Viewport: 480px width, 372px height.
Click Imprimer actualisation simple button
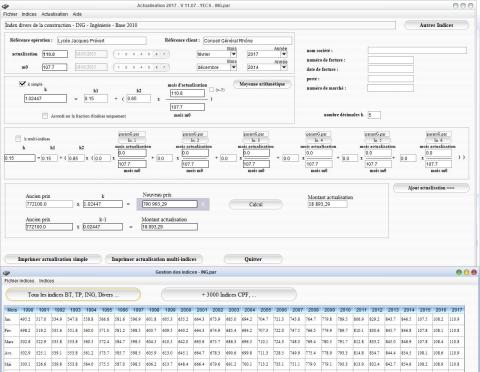[x=53, y=259]
